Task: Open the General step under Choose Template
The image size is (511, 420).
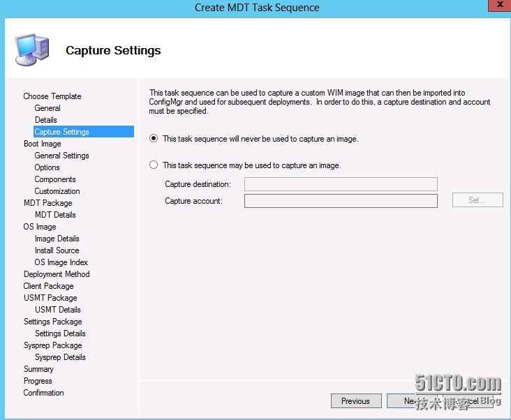Action: (47, 108)
